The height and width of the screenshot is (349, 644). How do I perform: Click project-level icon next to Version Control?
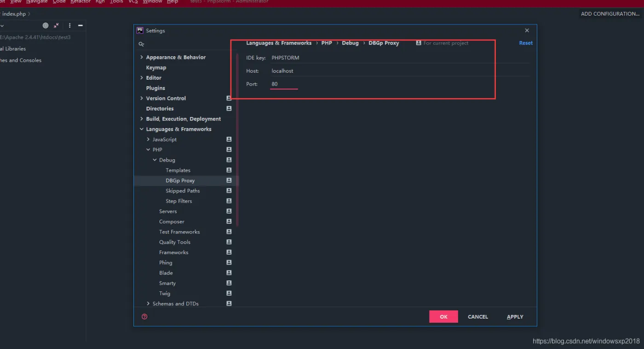(229, 98)
